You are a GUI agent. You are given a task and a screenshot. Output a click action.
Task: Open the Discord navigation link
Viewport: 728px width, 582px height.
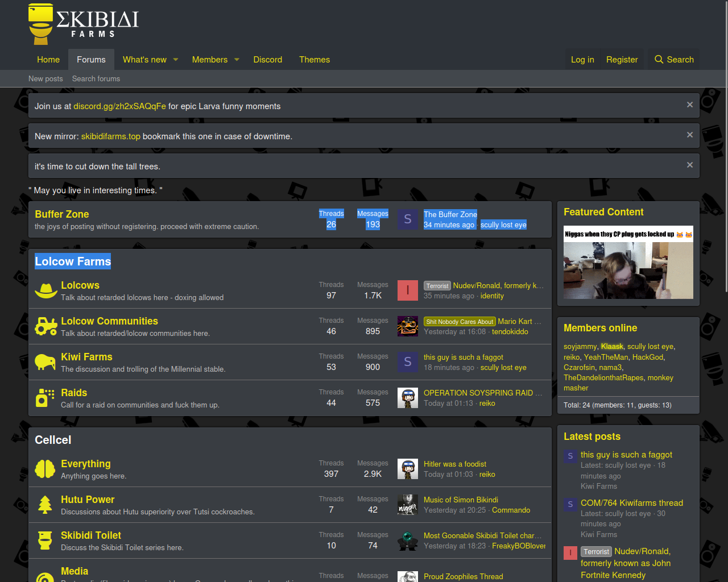coord(268,60)
